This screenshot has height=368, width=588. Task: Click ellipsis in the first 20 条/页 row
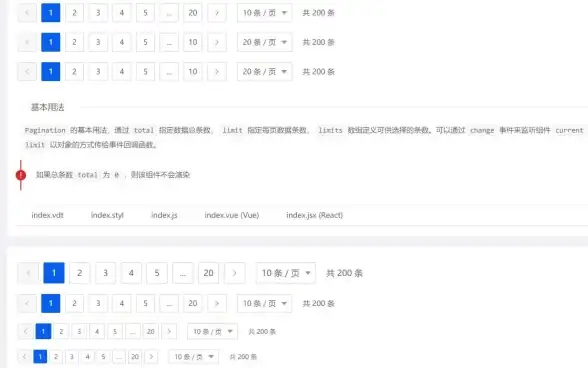(x=169, y=42)
